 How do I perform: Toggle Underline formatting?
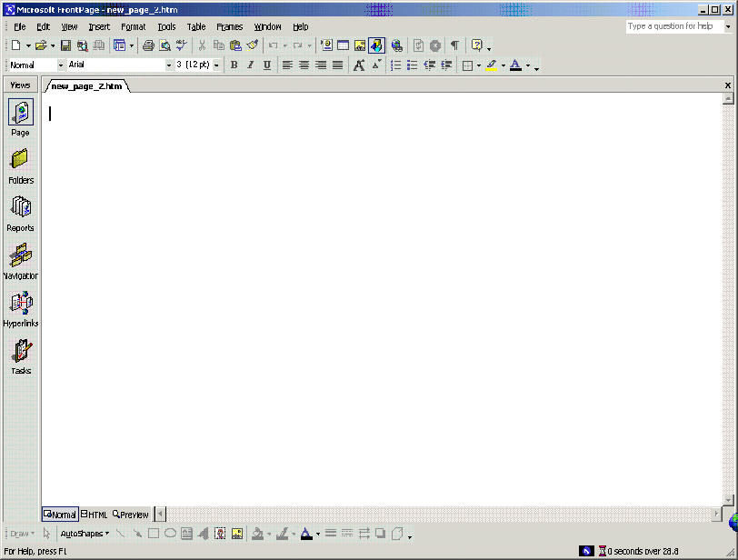[x=267, y=65]
